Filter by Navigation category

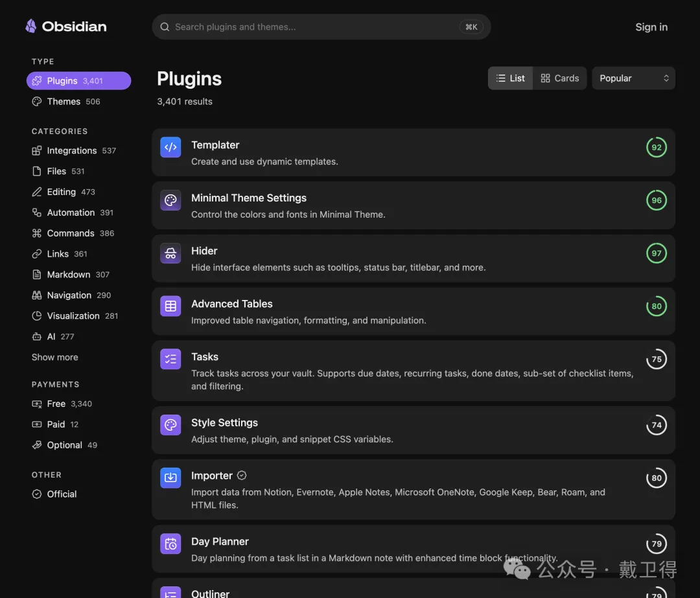71,295
